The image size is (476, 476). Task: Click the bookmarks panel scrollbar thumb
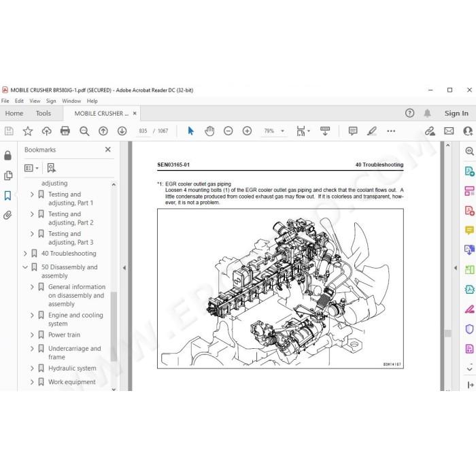pyautogui.click(x=114, y=326)
